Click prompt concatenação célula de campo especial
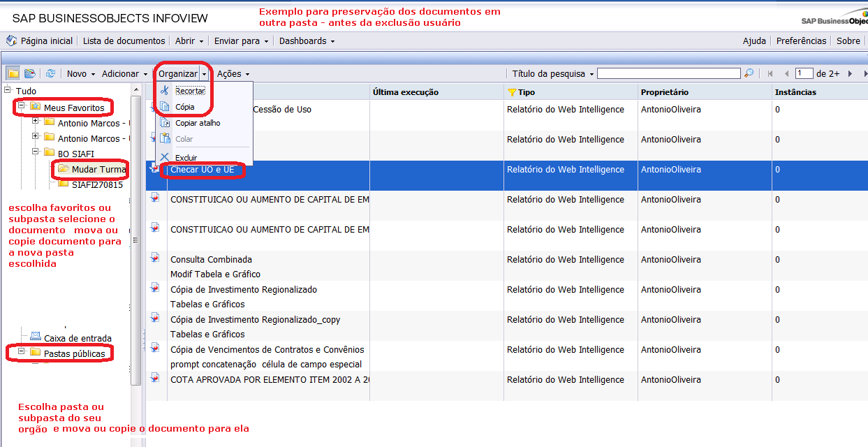The height and width of the screenshot is (447, 868). 266,365
